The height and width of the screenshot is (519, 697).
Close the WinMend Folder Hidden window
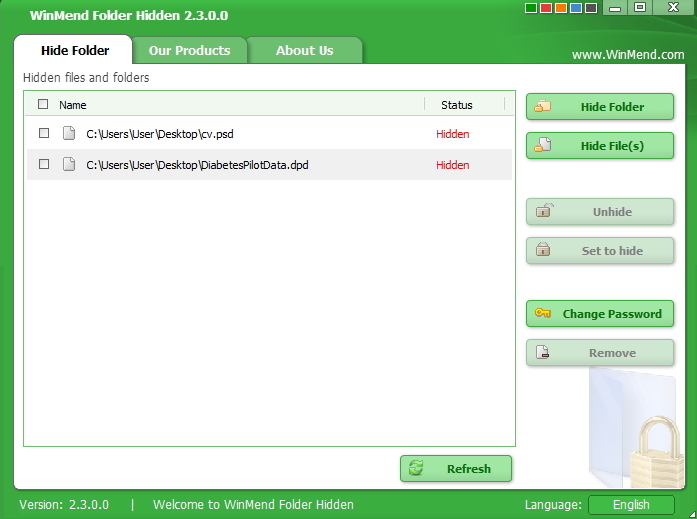point(673,8)
